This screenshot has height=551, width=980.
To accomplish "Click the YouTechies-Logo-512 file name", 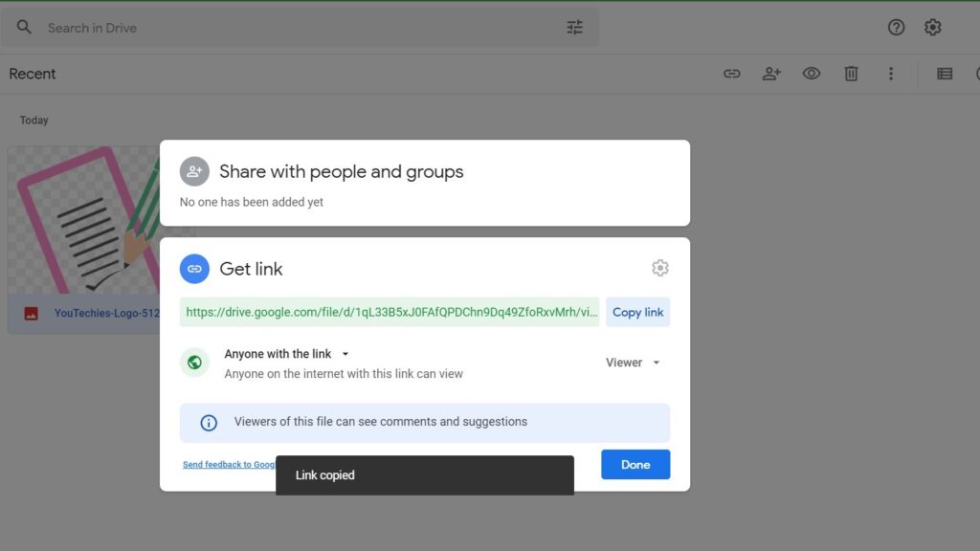I will click(107, 313).
